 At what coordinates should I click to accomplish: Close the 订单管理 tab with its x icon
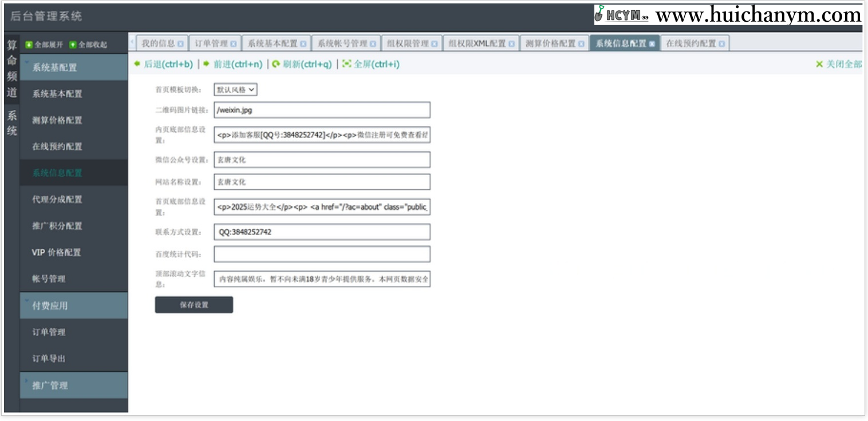click(x=234, y=44)
